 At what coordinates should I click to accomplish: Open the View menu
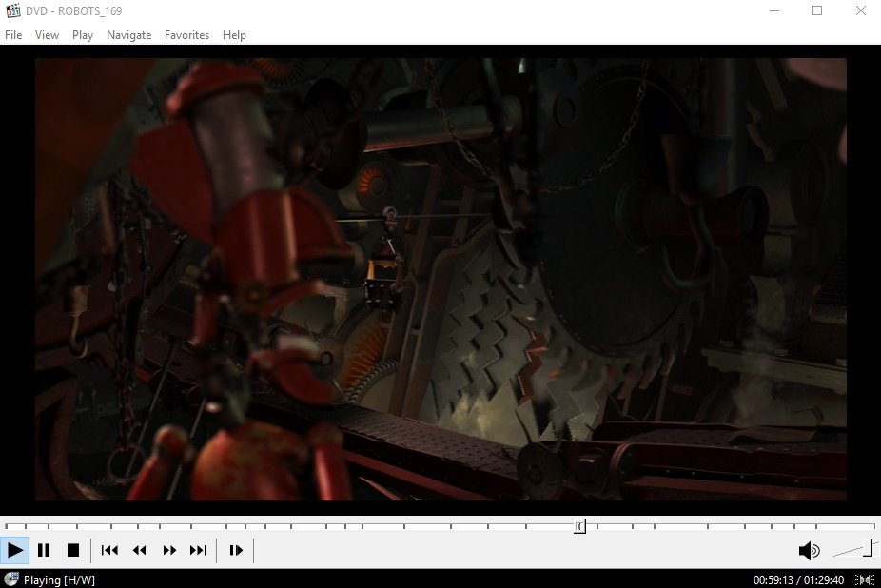pos(48,35)
